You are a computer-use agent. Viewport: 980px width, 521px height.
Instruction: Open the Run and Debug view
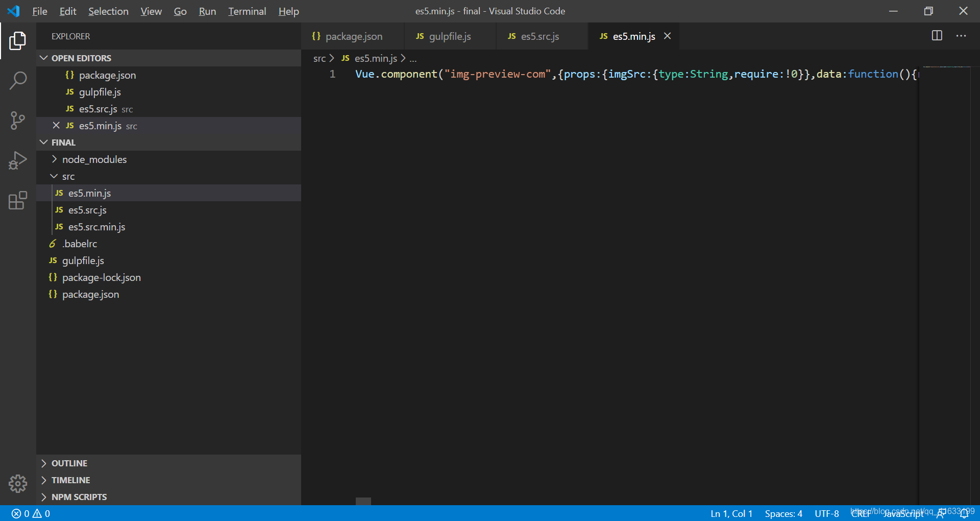coord(18,160)
